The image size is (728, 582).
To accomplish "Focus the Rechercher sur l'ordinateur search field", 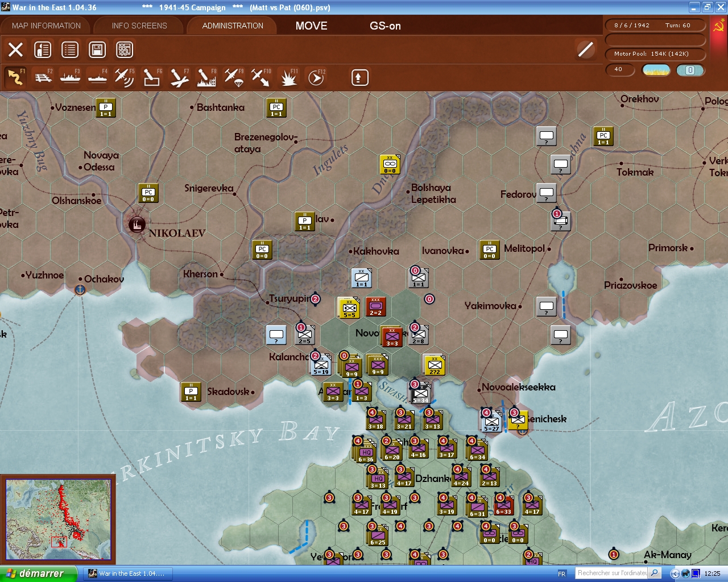I will tap(612, 573).
